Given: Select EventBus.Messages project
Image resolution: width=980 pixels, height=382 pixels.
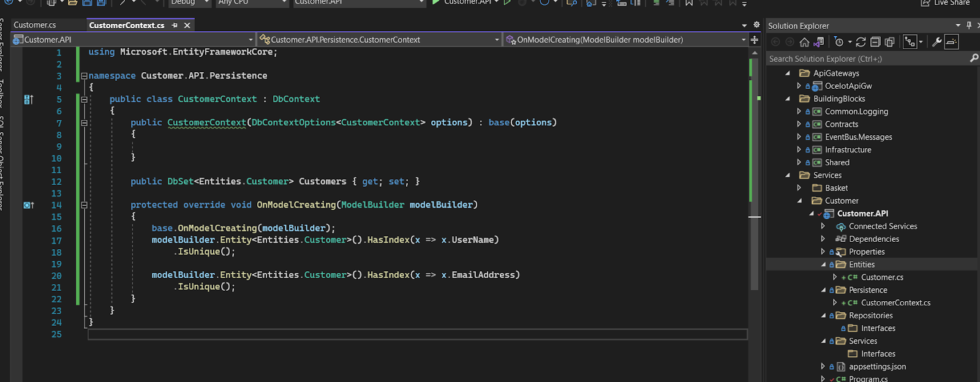Looking at the screenshot, I should [858, 137].
